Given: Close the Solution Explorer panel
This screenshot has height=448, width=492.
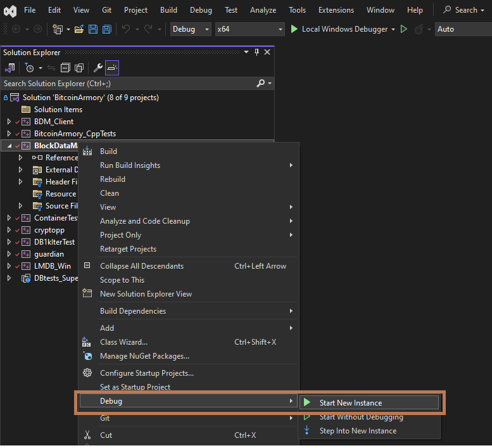Looking at the screenshot, I should 267,52.
